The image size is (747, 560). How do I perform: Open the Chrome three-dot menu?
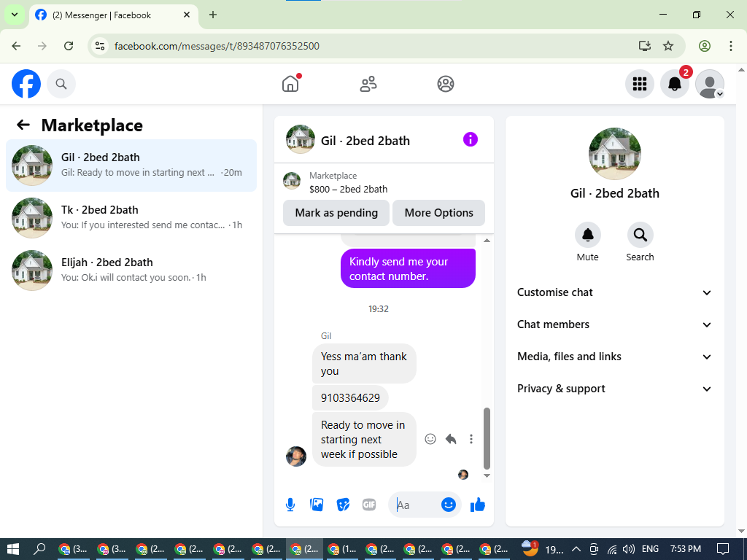[x=731, y=46]
